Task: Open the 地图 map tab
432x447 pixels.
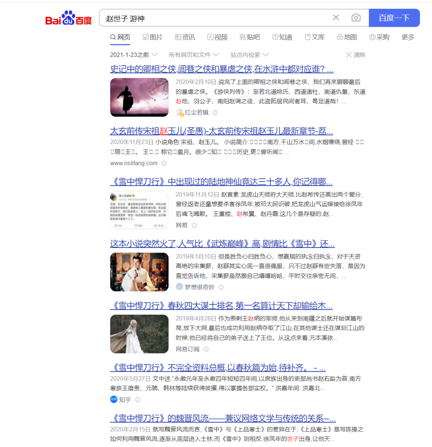Action: [347, 37]
